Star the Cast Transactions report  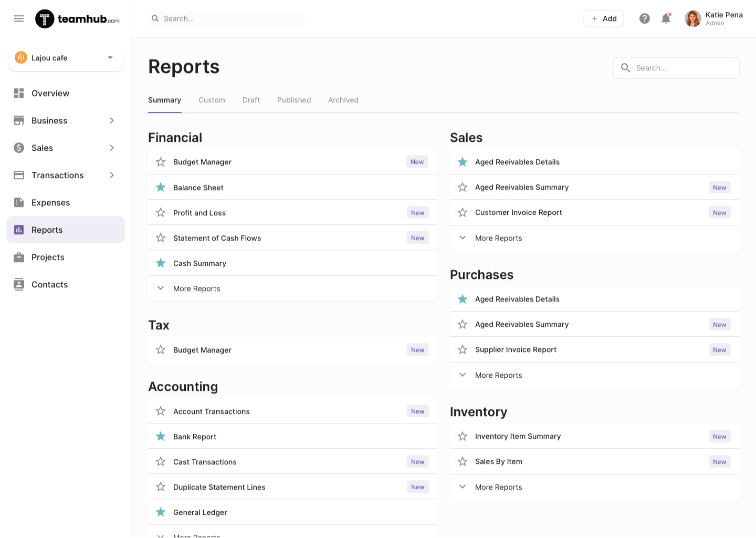(161, 461)
